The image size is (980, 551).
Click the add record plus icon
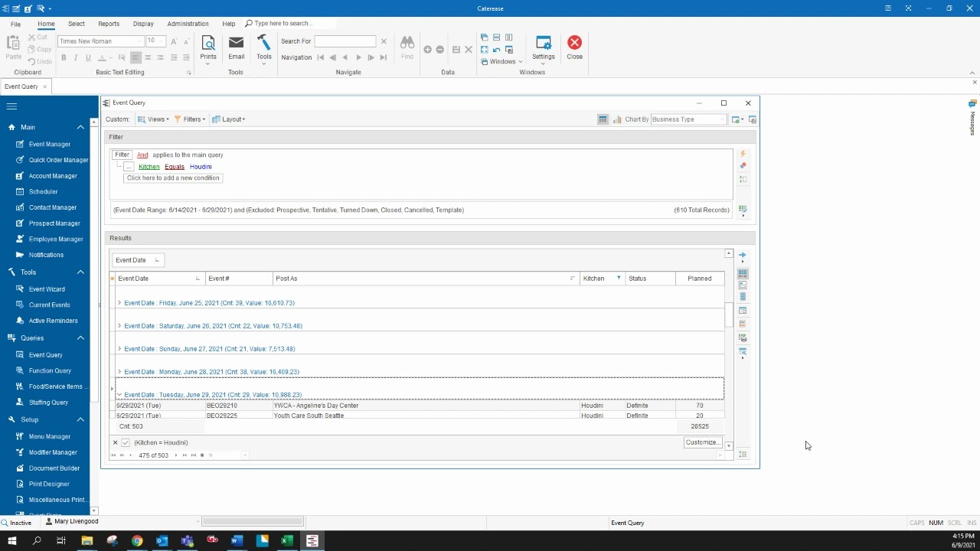pos(427,50)
